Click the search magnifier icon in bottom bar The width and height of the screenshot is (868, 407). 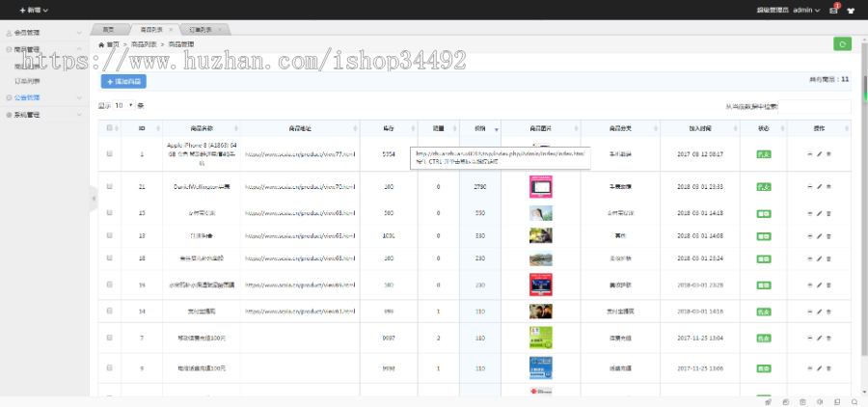(854, 401)
